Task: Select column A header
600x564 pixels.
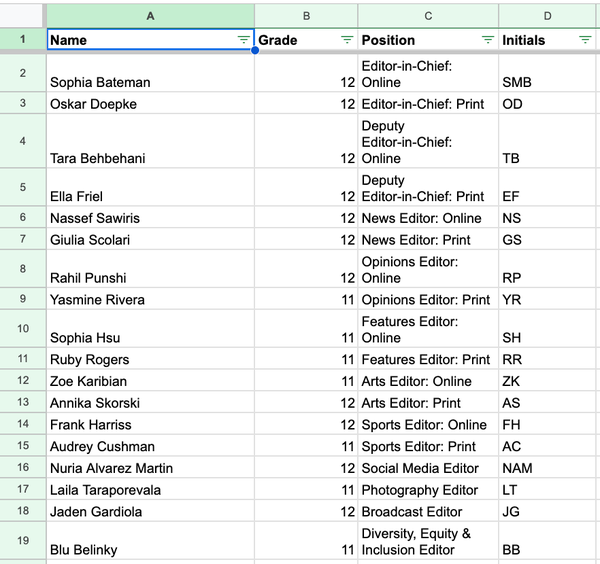Action: 150,15
